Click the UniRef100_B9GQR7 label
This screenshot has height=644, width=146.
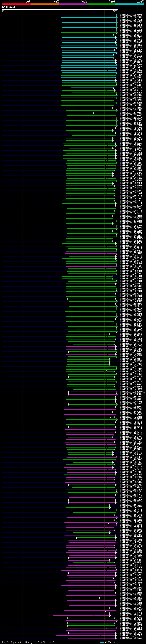coord(131,231)
